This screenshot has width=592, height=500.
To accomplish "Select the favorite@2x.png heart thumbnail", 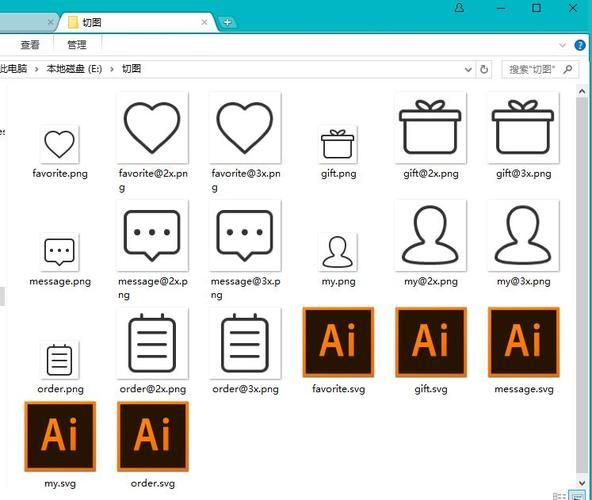I will 153,128.
